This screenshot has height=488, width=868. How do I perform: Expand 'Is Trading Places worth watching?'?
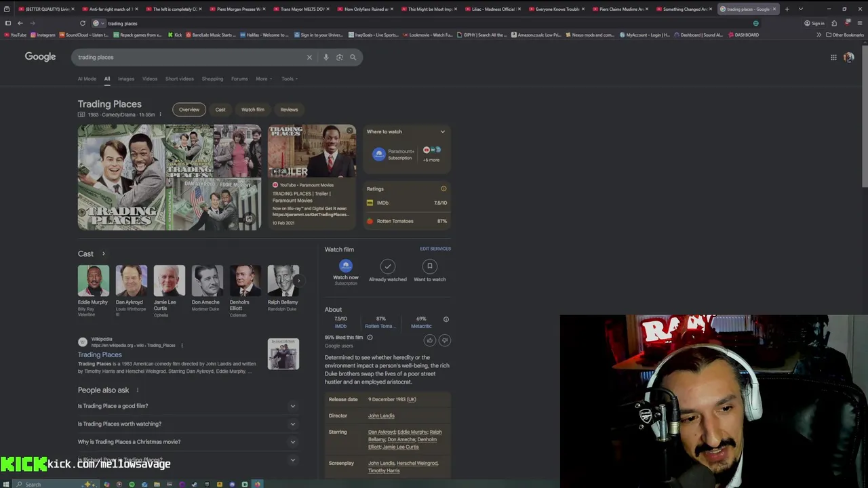[188, 424]
